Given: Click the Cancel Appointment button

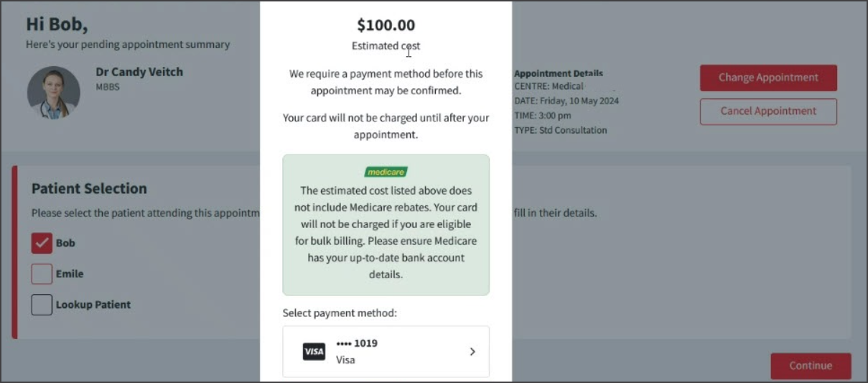Looking at the screenshot, I should point(768,111).
